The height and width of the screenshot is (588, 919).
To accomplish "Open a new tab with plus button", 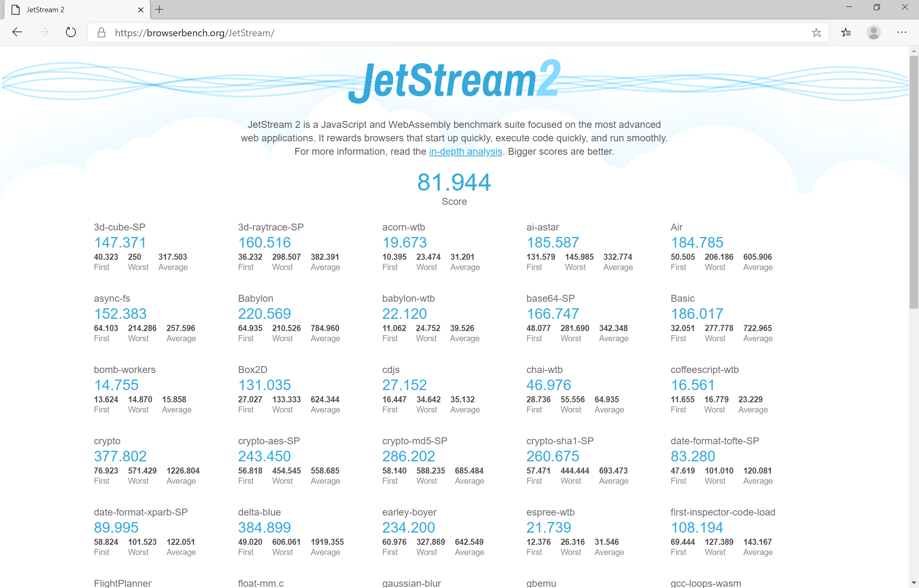I will click(x=159, y=9).
